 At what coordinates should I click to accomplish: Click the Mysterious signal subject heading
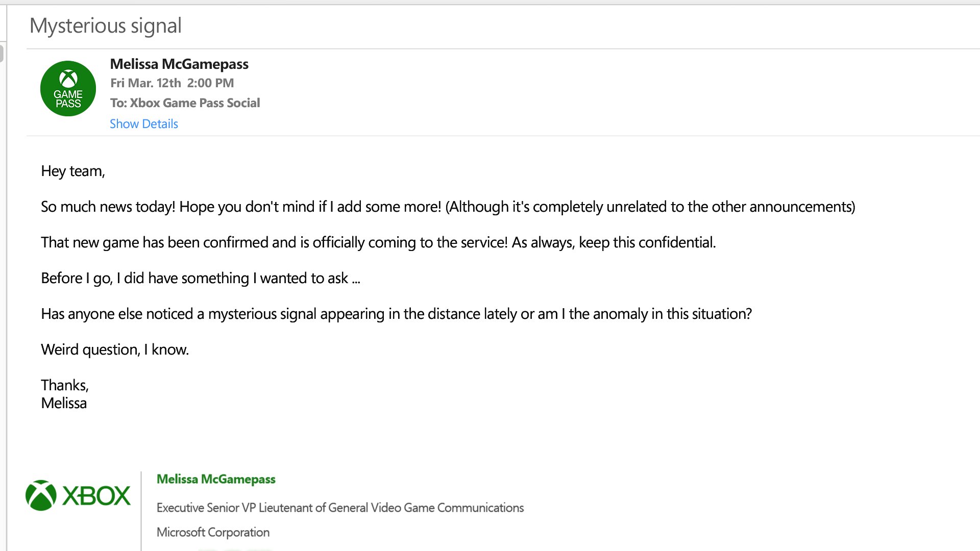pyautogui.click(x=106, y=26)
